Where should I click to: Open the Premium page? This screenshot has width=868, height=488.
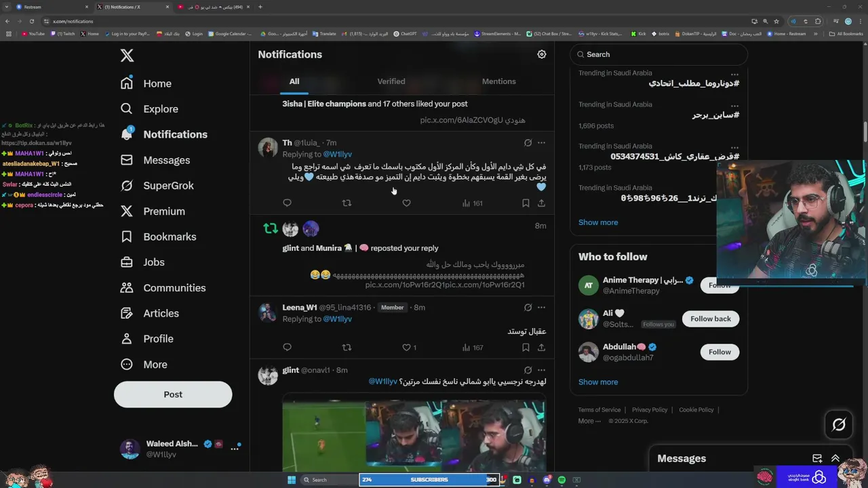153,211
